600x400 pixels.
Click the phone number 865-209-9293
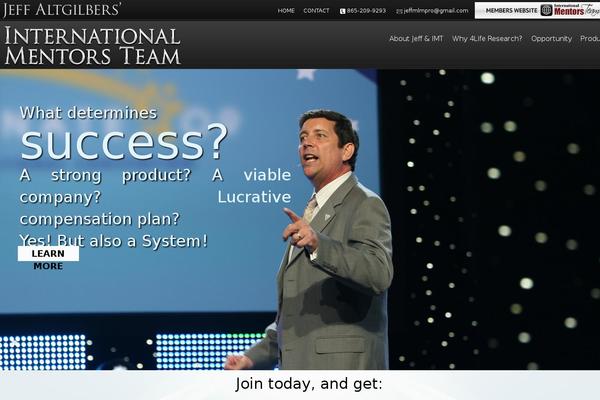(x=366, y=11)
